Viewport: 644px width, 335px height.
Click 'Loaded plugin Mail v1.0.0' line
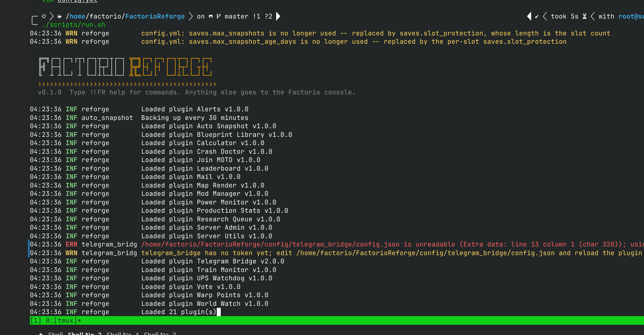click(x=191, y=177)
